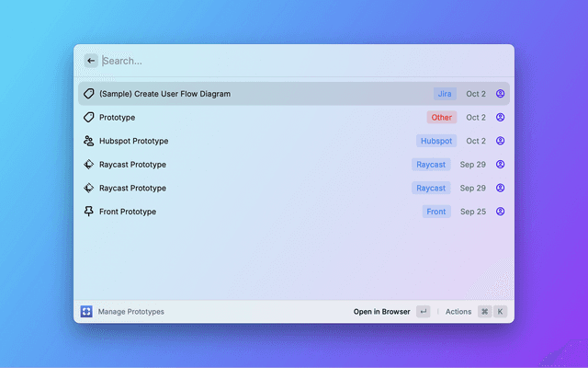Click the Jira tag badge
Screen dimensions: 588x368
[x=446, y=94]
